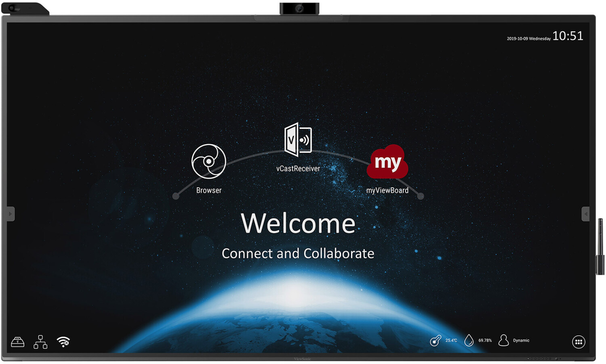Click the 2019-10-09 Wednesday date
Screen dimensions: 606x364
point(529,39)
